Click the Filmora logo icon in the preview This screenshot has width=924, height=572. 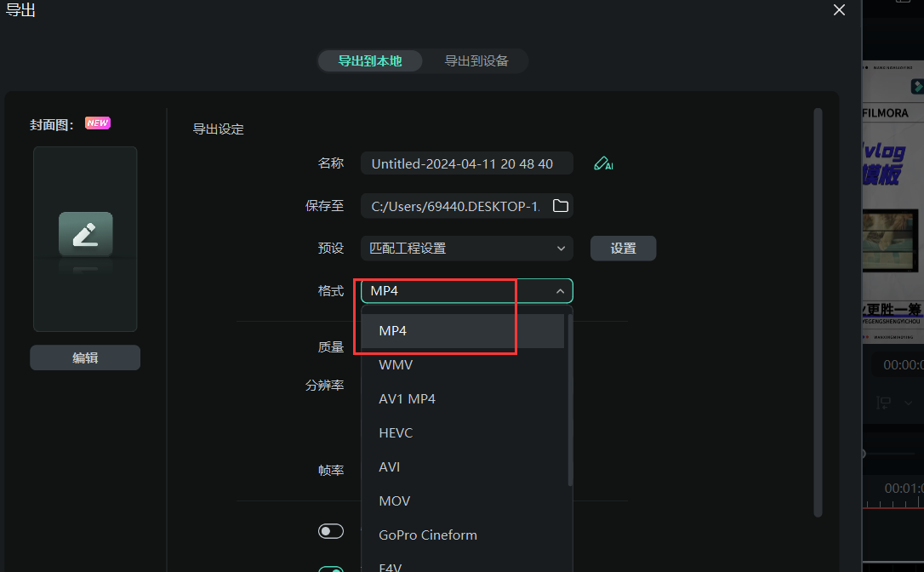point(917,86)
